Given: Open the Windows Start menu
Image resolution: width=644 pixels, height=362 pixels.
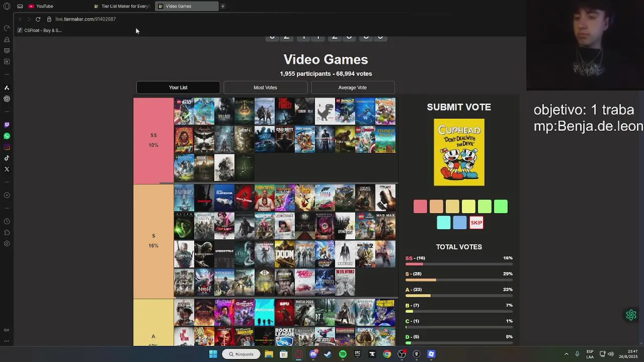Looking at the screenshot, I should (213, 354).
